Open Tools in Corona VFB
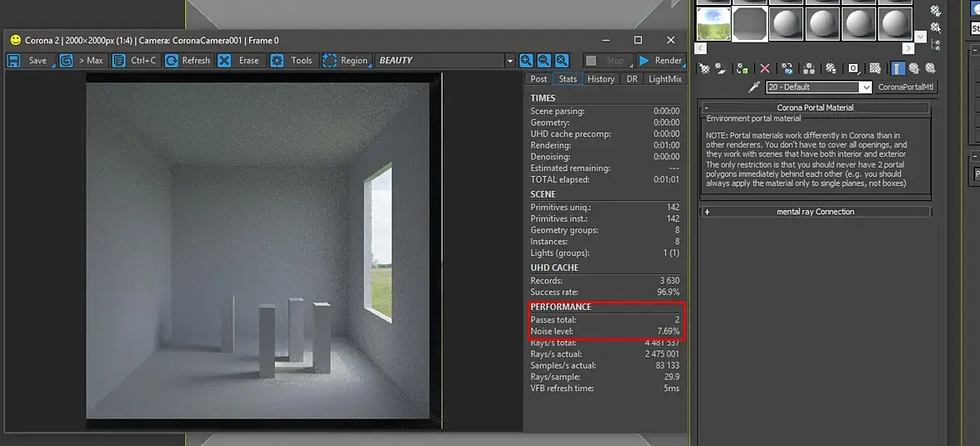Viewport: 980px width, 446px height. click(294, 61)
